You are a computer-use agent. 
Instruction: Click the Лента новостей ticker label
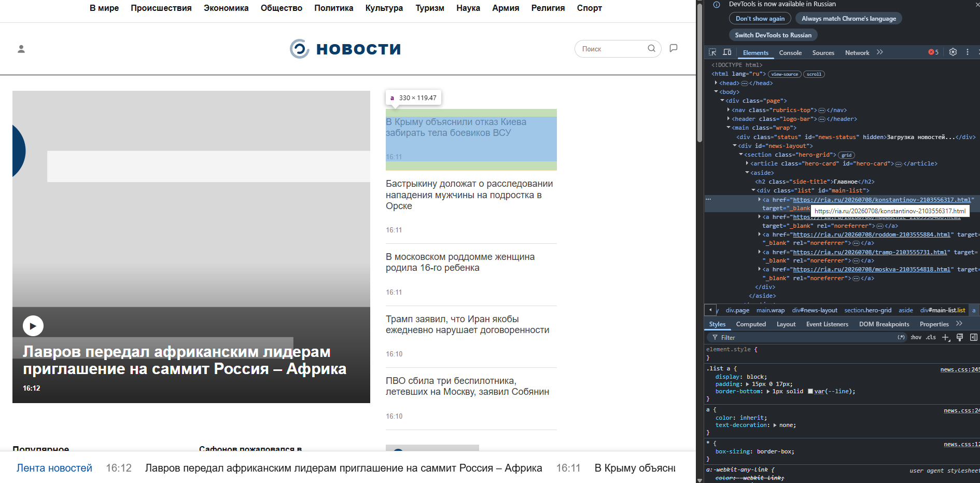(54, 468)
